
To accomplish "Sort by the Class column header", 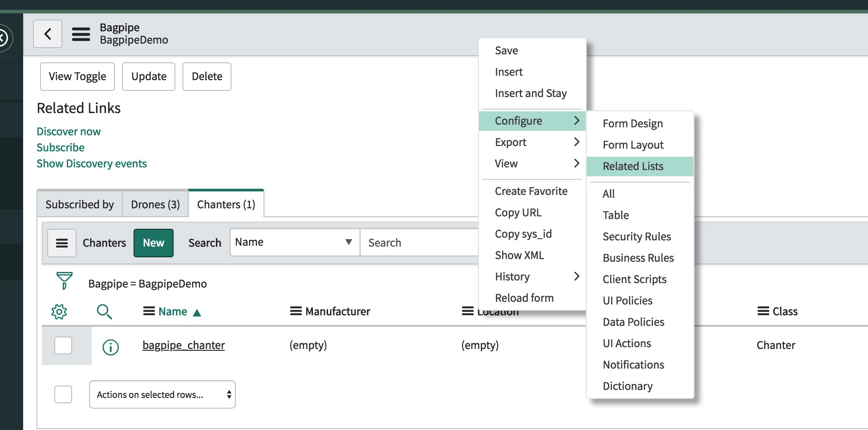I will (x=785, y=311).
